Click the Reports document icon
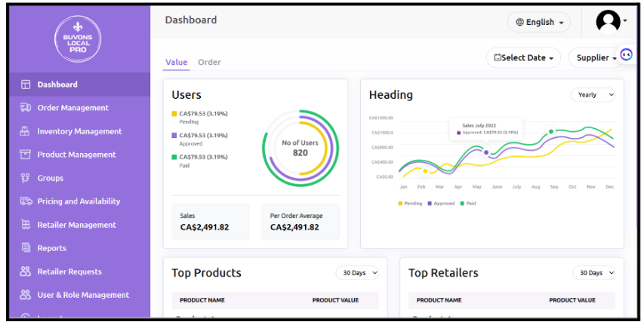644x325 pixels. coord(26,248)
